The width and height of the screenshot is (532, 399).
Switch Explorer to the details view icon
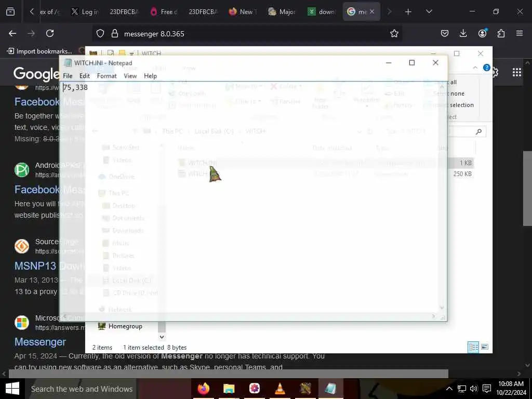click(x=473, y=347)
